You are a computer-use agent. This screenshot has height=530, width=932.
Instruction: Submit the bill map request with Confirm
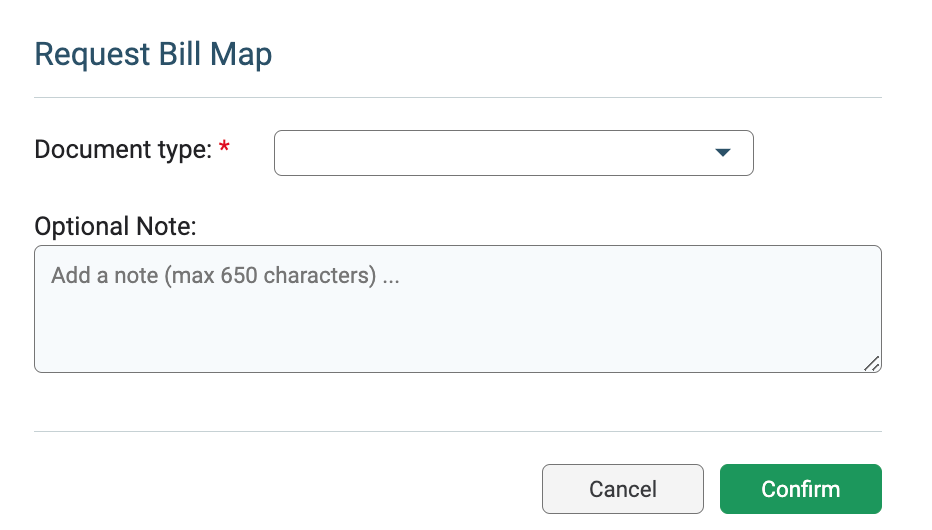point(801,489)
